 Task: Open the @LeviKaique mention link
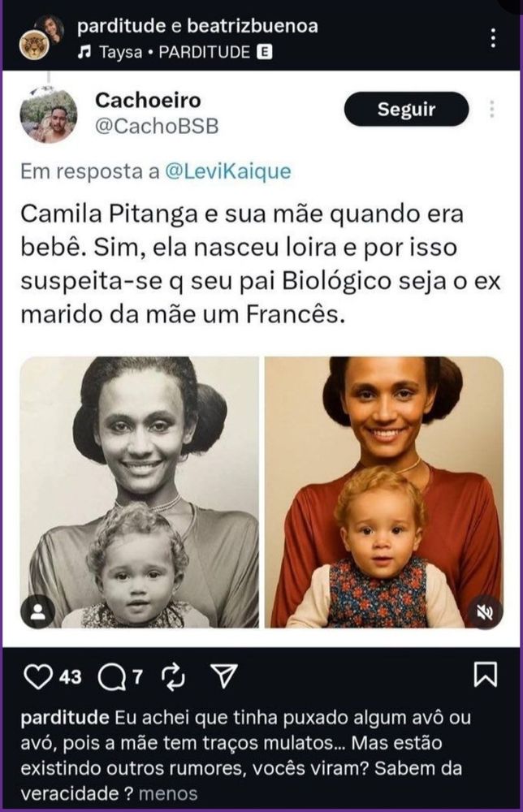(228, 171)
